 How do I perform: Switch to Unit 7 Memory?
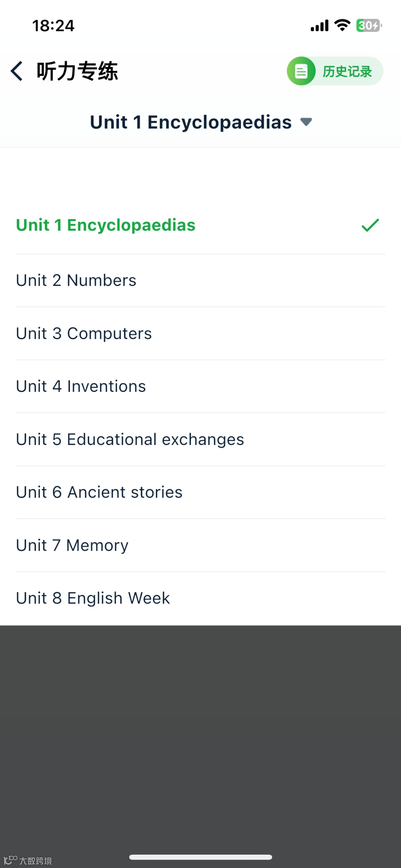click(72, 545)
